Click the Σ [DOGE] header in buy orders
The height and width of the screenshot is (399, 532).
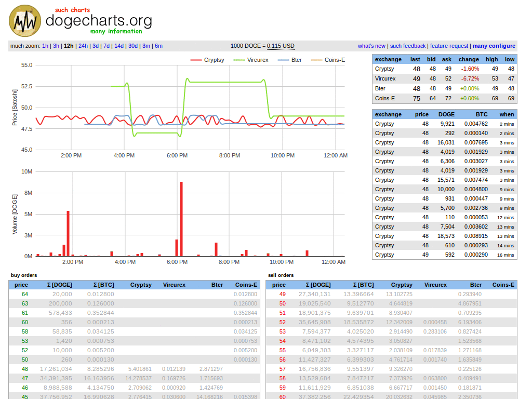point(59,285)
